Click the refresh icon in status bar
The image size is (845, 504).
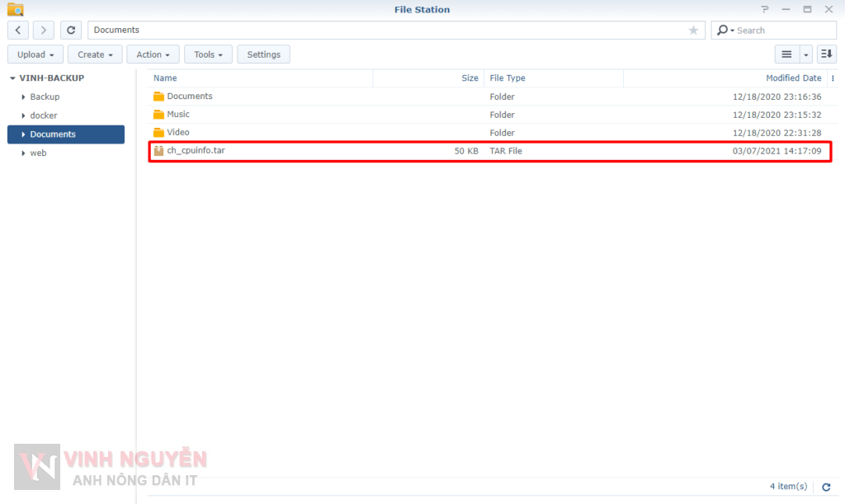(826, 487)
